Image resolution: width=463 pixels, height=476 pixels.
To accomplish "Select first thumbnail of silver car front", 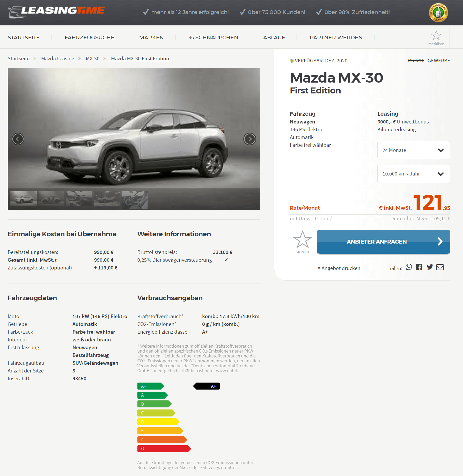I will click(24, 199).
